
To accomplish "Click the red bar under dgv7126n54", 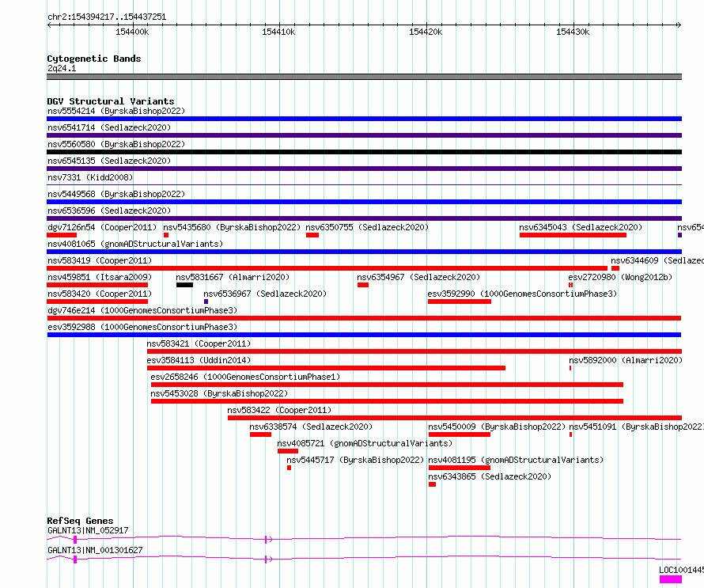I will pos(62,235).
